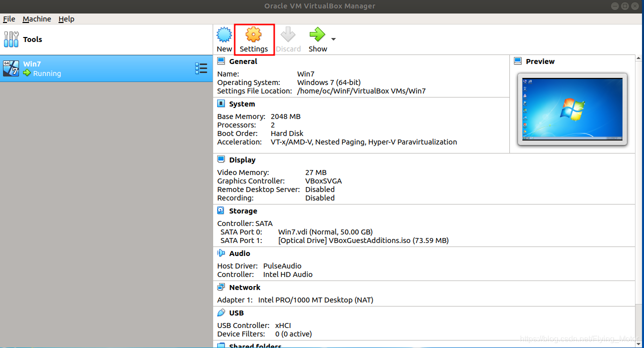Screen dimensions: 644x348
Task: Open the Audio section header link
Action: tap(240, 253)
